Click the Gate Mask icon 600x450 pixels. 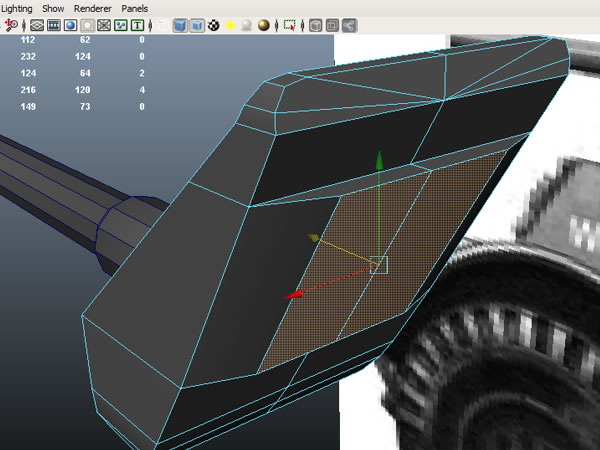pyautogui.click(x=87, y=25)
